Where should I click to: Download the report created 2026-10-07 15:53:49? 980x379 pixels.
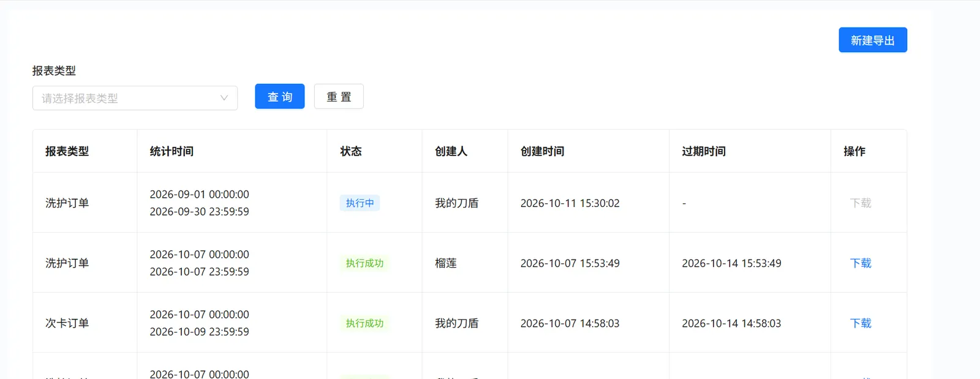[861, 263]
